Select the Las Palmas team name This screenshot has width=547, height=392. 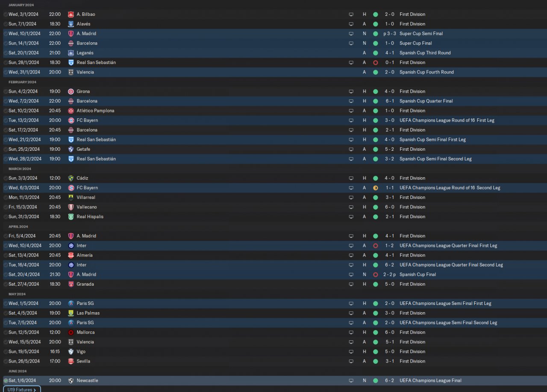pyautogui.click(x=88, y=313)
